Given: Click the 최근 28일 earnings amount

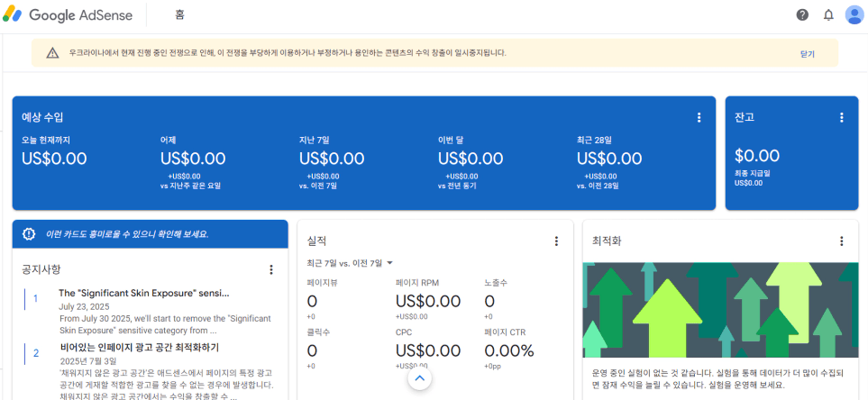Looking at the screenshot, I should coord(609,159).
